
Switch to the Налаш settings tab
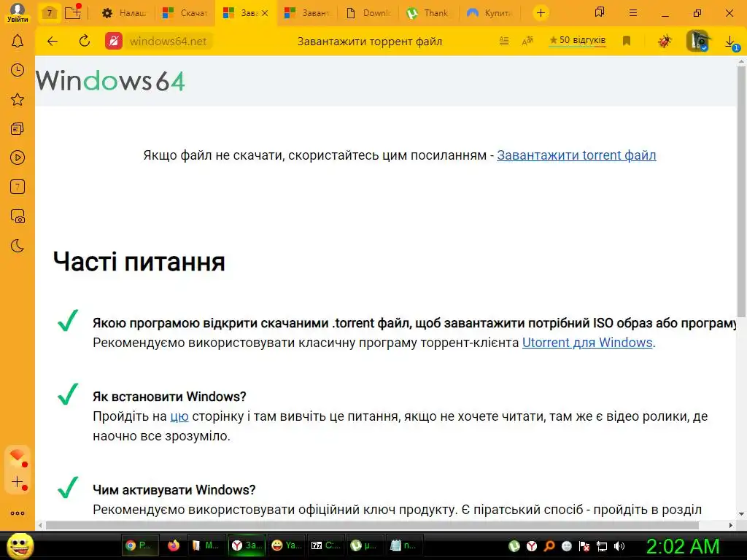coord(124,13)
